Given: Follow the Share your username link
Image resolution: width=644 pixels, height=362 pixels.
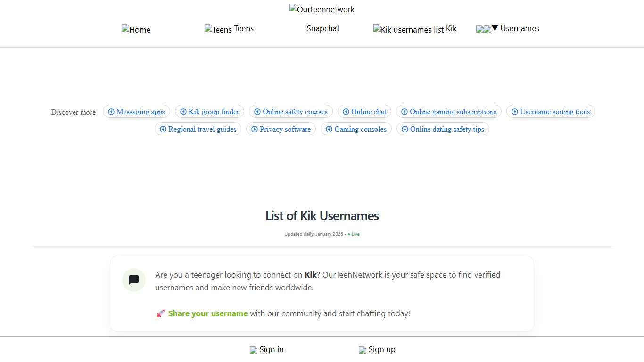Looking at the screenshot, I should pyautogui.click(x=208, y=313).
